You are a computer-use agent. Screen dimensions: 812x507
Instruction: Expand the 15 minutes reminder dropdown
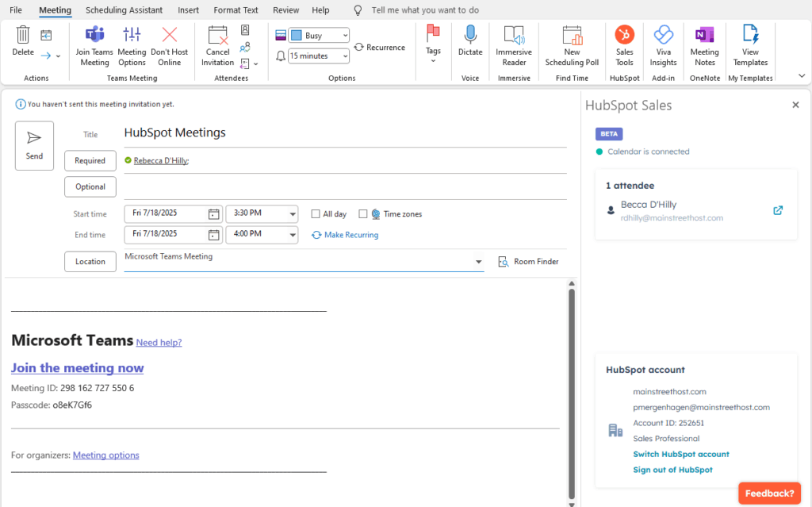(x=344, y=56)
